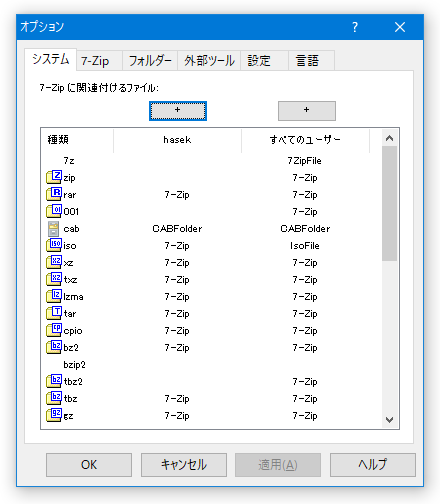Switch to the 7-Zip tab
The image size is (440, 504).
(99, 61)
